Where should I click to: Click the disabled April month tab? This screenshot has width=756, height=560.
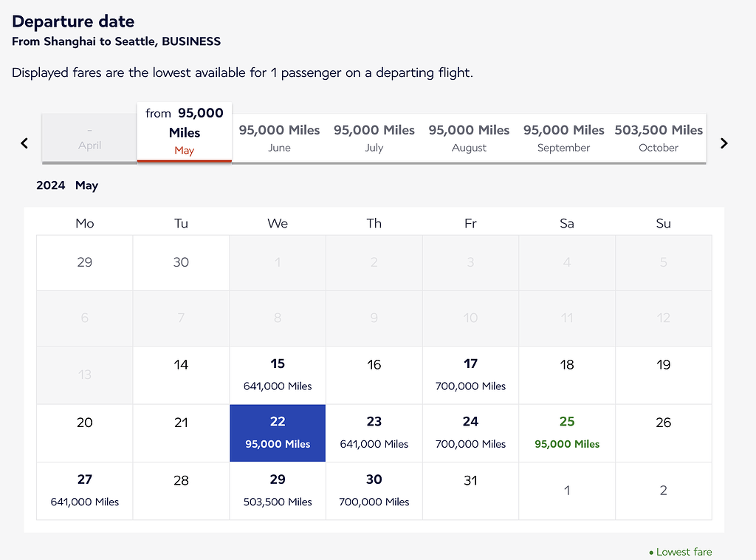89,138
